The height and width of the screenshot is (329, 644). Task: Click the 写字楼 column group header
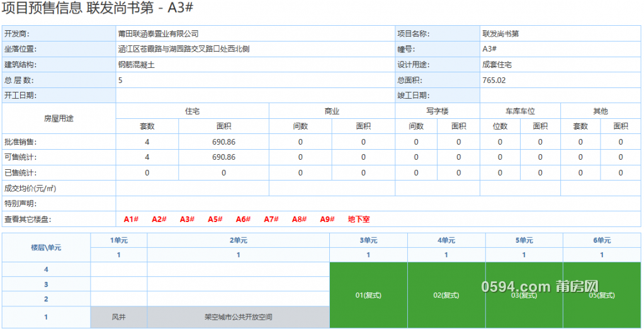click(438, 111)
